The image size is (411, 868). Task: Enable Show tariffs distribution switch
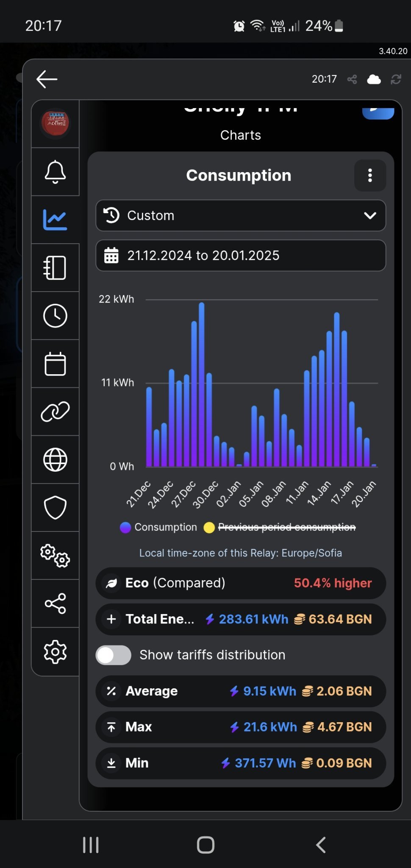pos(113,655)
